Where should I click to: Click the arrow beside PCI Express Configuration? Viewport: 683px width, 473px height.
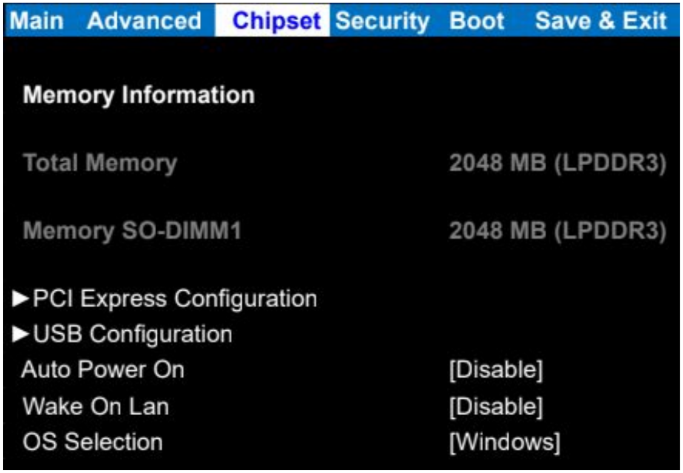pyautogui.click(x=21, y=298)
